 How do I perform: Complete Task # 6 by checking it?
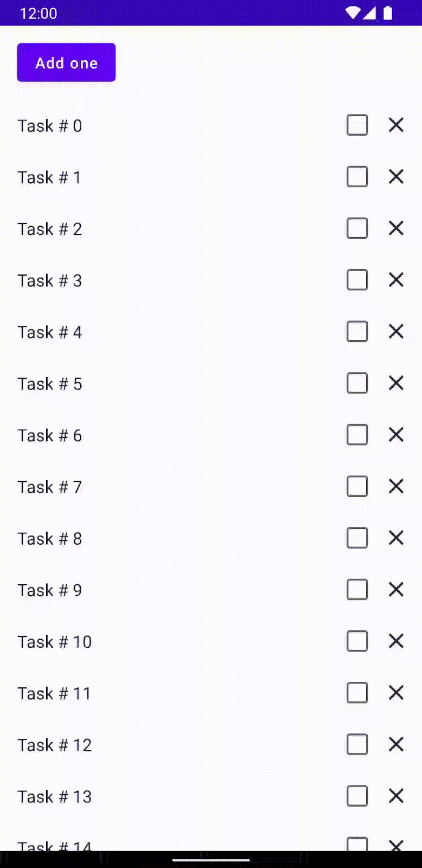[x=357, y=435]
